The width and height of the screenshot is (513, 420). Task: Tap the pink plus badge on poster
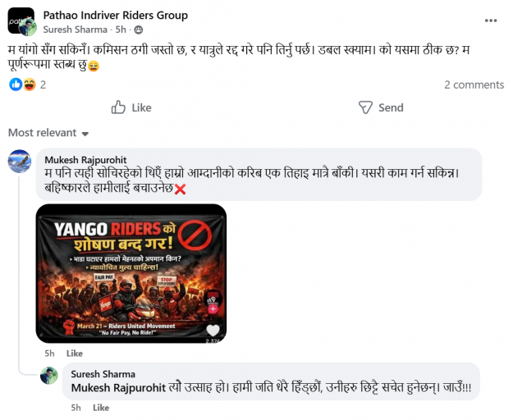tap(213, 308)
